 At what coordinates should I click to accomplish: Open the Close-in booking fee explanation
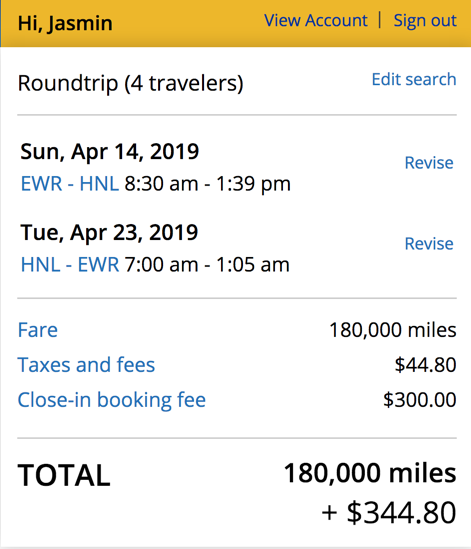[111, 399]
